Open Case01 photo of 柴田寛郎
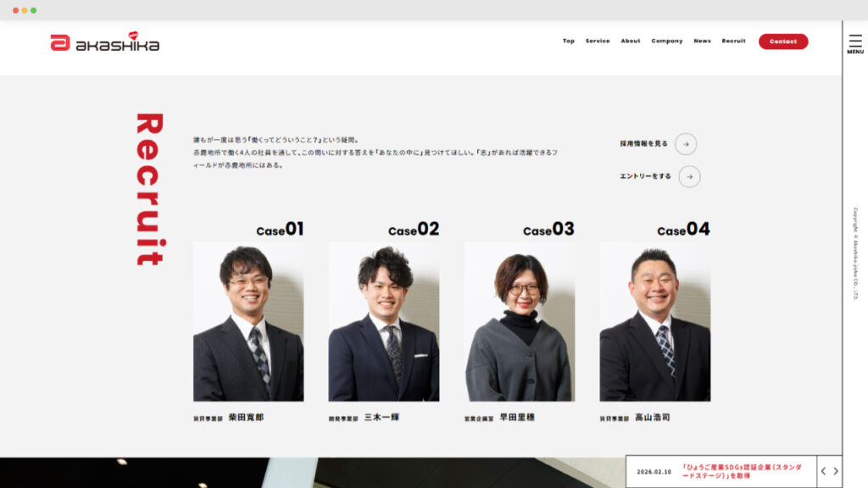The image size is (868, 488). [248, 321]
